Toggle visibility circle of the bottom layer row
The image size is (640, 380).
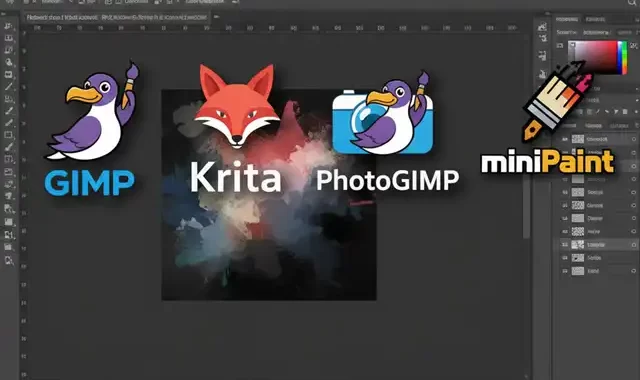(x=633, y=271)
